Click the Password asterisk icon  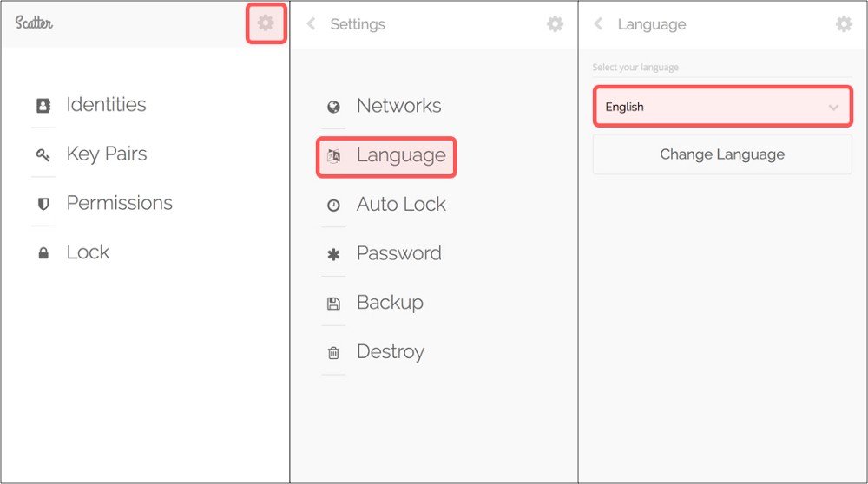click(333, 254)
